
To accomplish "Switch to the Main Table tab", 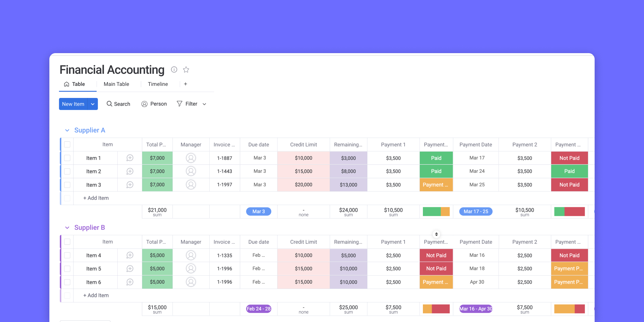I will click(x=116, y=84).
